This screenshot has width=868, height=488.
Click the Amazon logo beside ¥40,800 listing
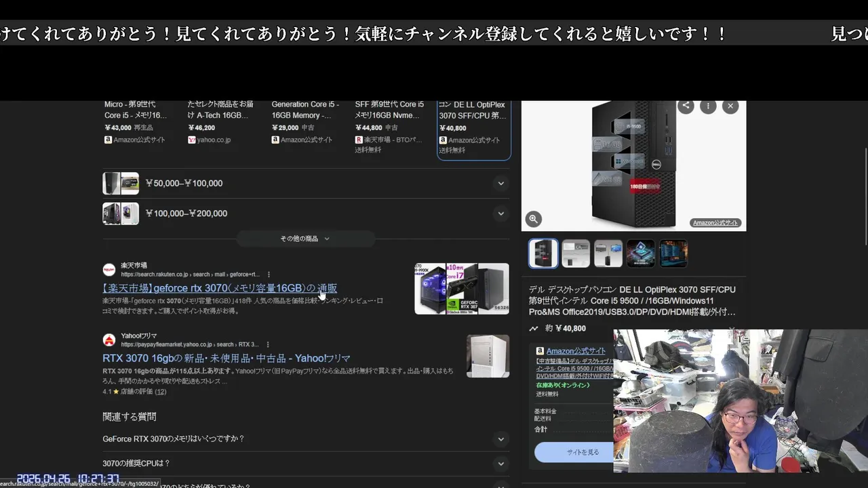click(x=442, y=140)
